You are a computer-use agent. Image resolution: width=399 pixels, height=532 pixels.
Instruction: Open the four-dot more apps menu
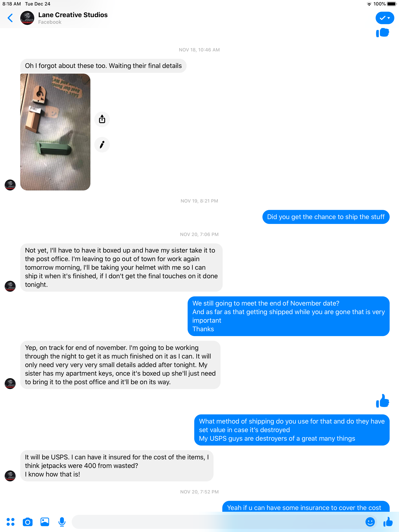pyautogui.click(x=11, y=522)
